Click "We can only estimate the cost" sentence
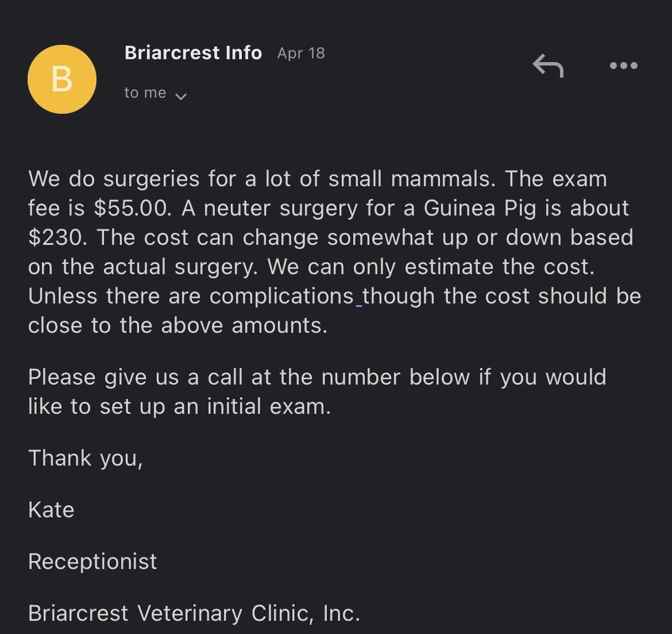 pos(431,267)
